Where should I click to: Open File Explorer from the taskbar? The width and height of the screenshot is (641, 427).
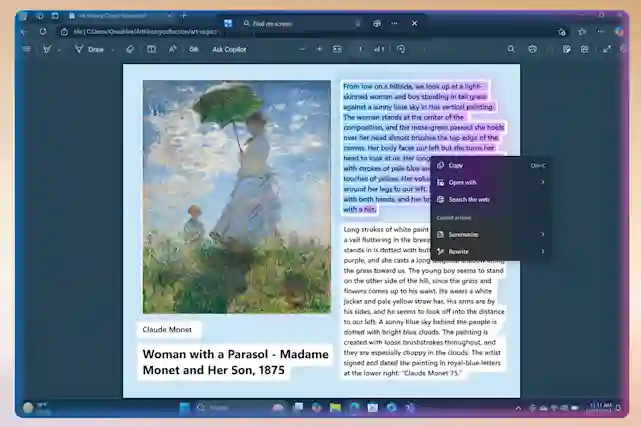[335, 408]
